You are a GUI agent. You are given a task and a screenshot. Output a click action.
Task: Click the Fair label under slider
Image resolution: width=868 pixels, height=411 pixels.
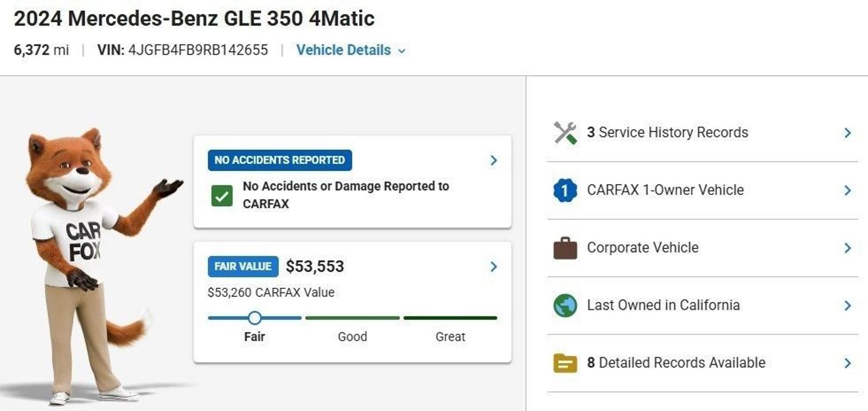tap(254, 337)
